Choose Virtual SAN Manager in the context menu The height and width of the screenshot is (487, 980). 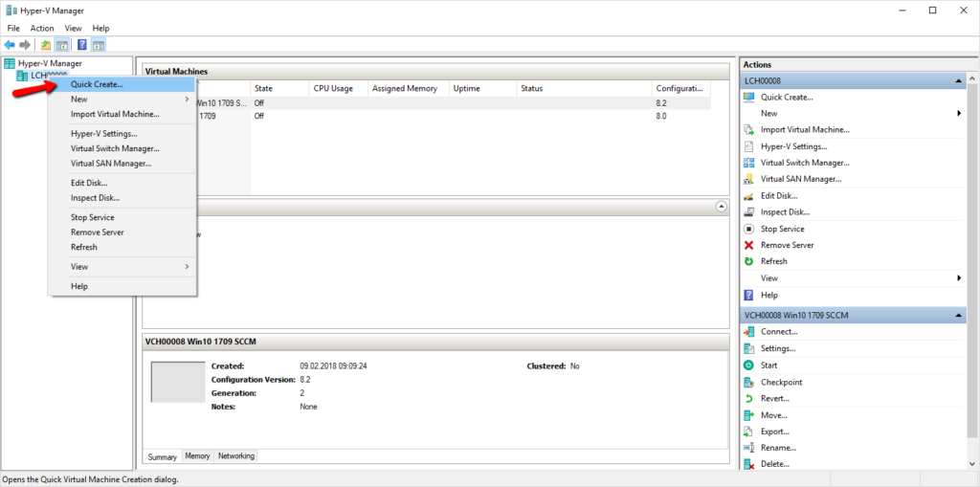pos(122,164)
